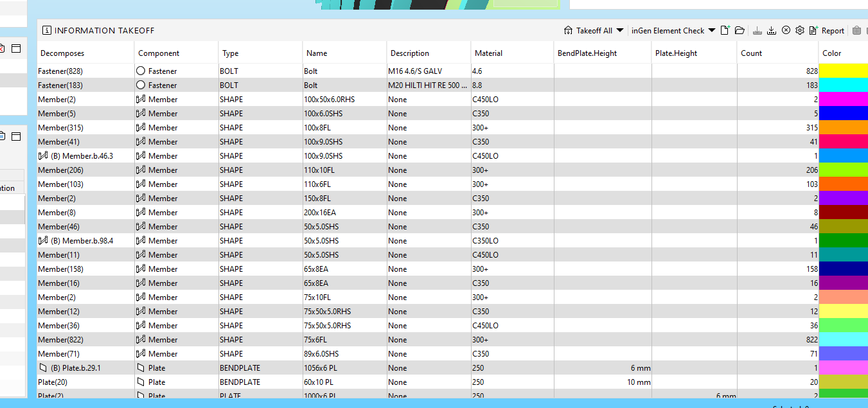
Task: Click the plate icon in 60x10 PL row
Action: click(x=141, y=382)
